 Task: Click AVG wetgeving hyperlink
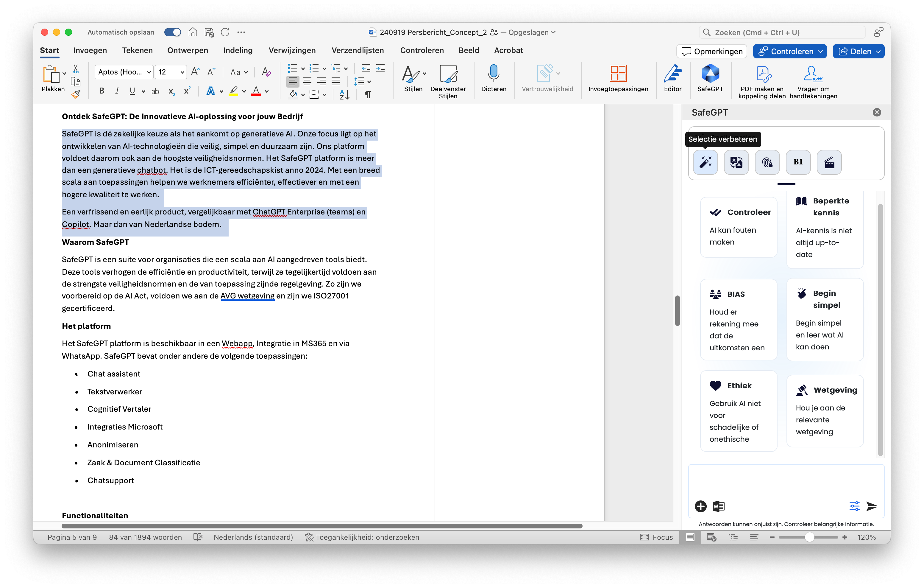[x=247, y=296]
